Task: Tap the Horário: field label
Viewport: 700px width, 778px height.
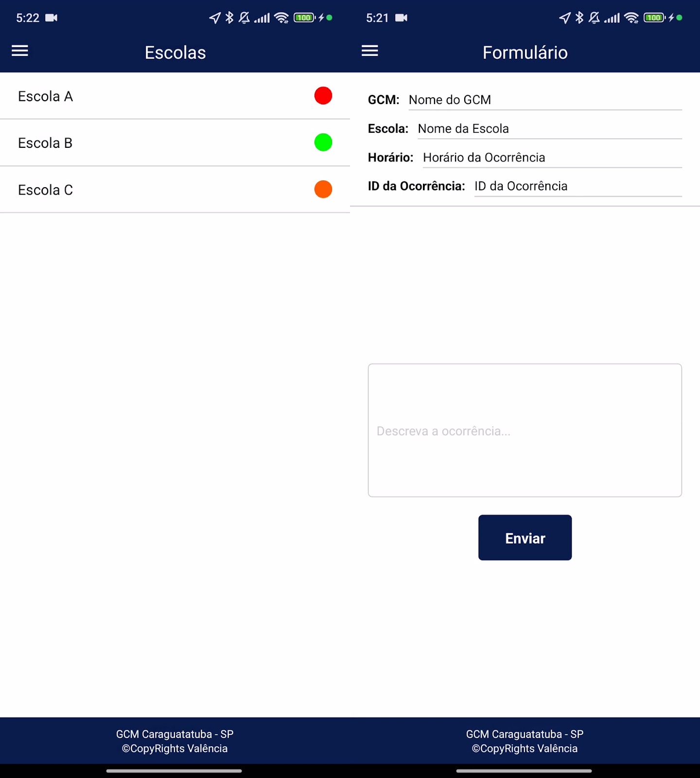Action: click(x=390, y=158)
